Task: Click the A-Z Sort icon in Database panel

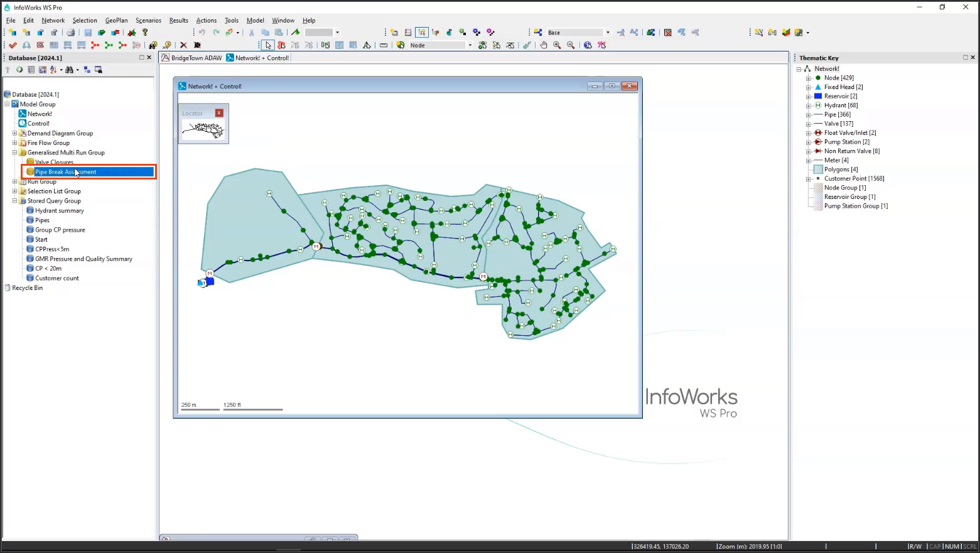Action: [x=53, y=70]
